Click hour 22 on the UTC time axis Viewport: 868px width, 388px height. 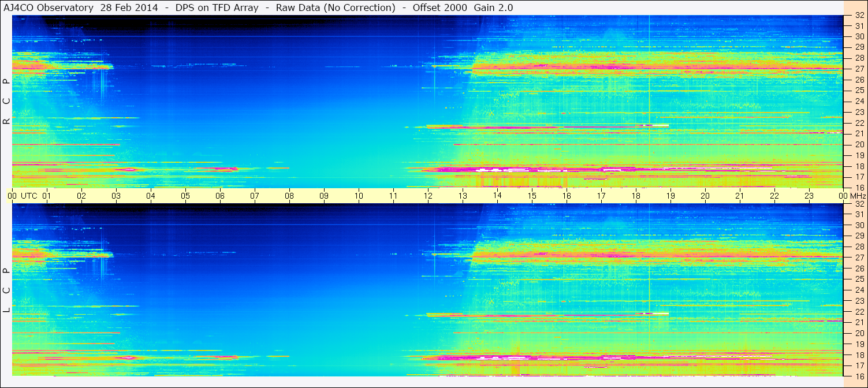click(774, 196)
